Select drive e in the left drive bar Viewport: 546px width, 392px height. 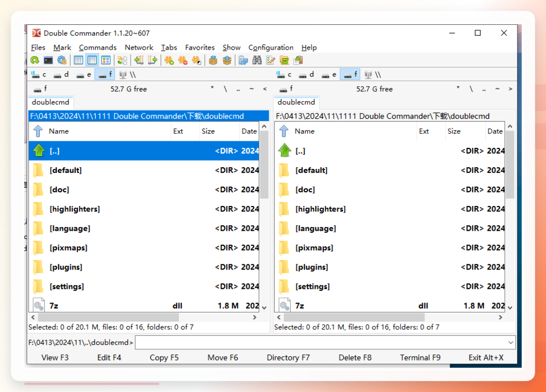pos(84,75)
